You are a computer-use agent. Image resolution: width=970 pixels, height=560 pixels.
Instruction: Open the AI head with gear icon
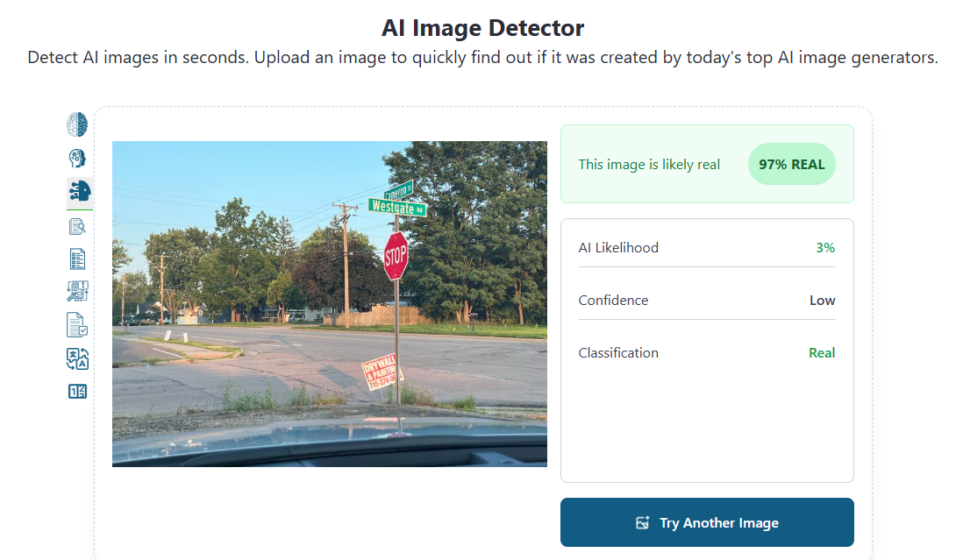(77, 159)
